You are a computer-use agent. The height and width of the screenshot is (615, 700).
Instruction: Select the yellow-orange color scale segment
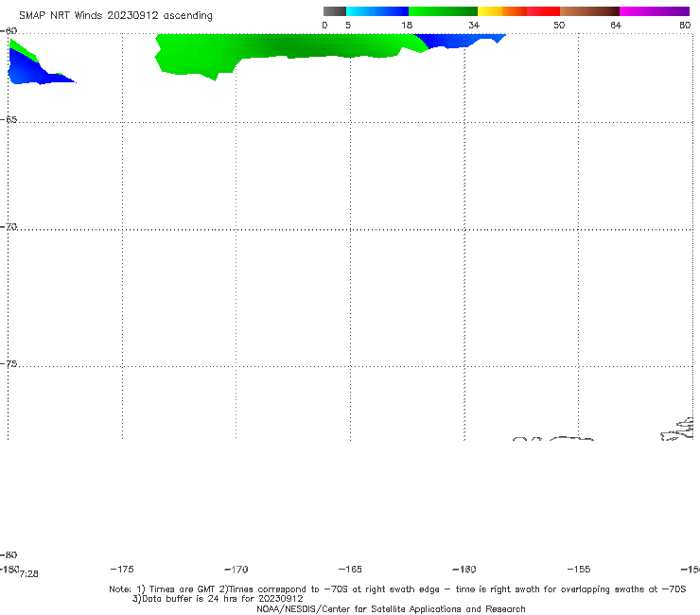coord(501,11)
